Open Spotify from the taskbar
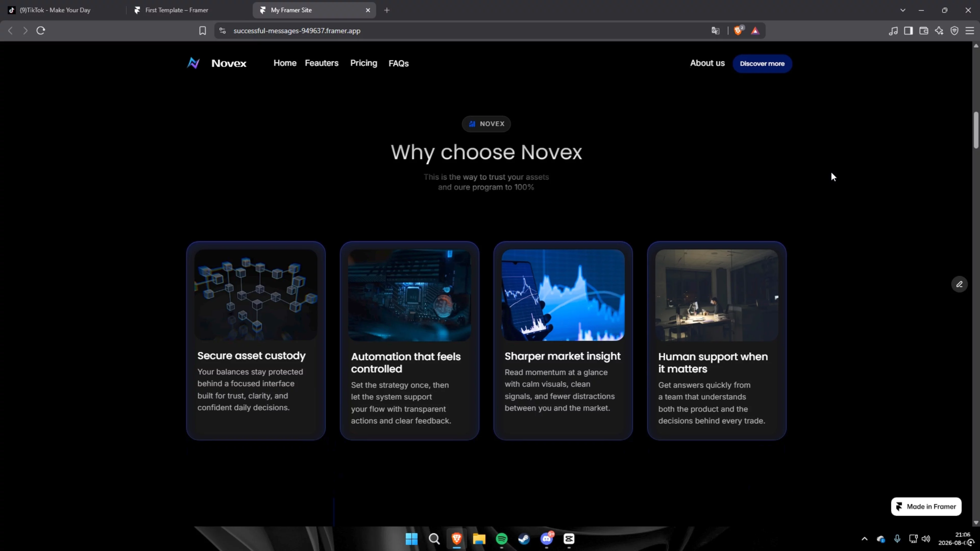The image size is (980, 551). (502, 539)
